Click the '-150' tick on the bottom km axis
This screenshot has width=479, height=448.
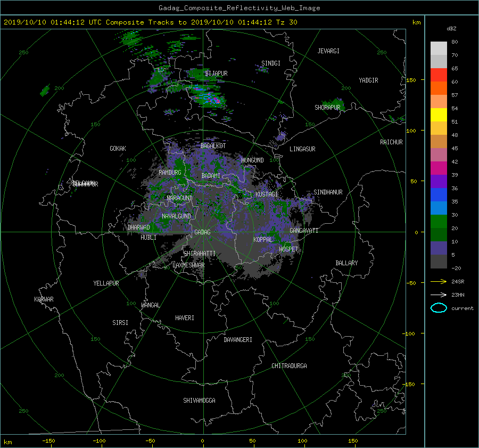tap(48, 441)
